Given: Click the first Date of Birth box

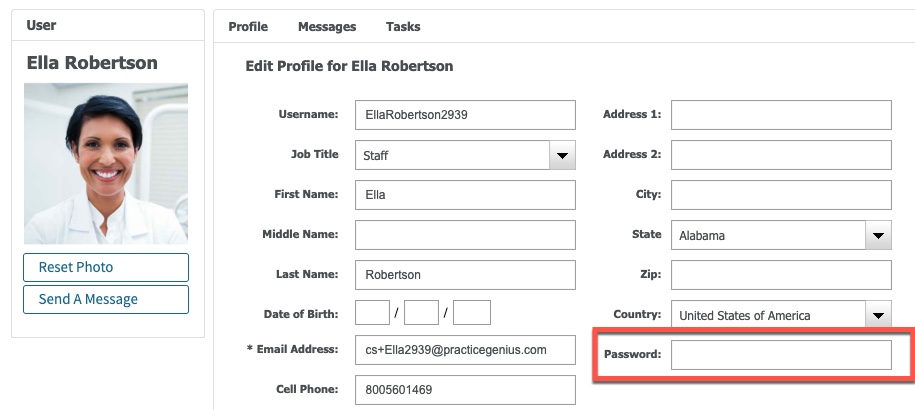Looking at the screenshot, I should 372,314.
